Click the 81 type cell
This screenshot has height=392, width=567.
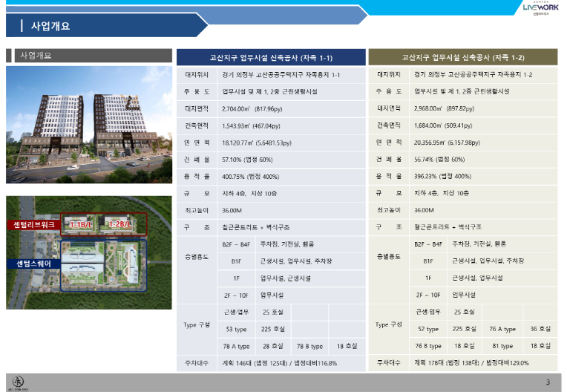[502, 346]
